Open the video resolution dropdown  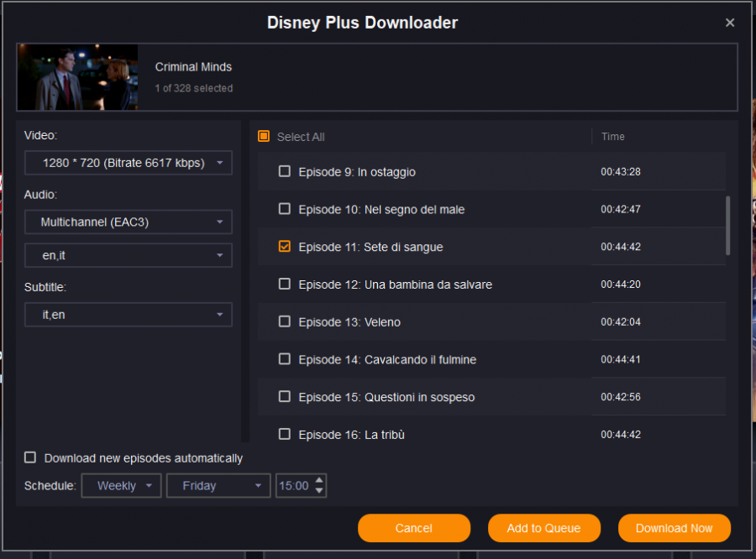click(128, 163)
